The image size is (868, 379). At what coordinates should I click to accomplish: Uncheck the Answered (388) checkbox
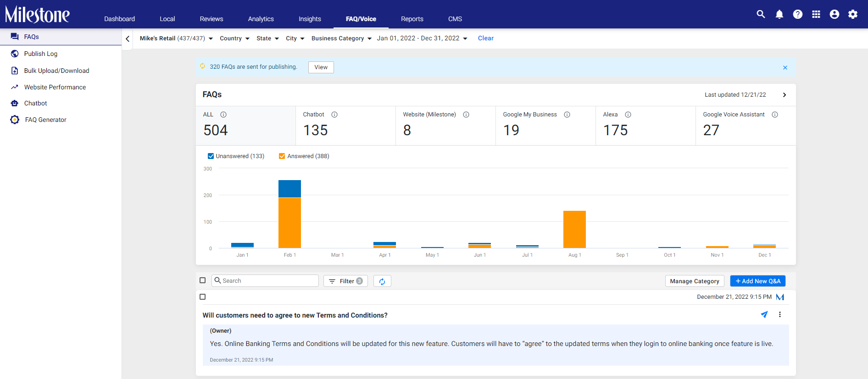(282, 156)
